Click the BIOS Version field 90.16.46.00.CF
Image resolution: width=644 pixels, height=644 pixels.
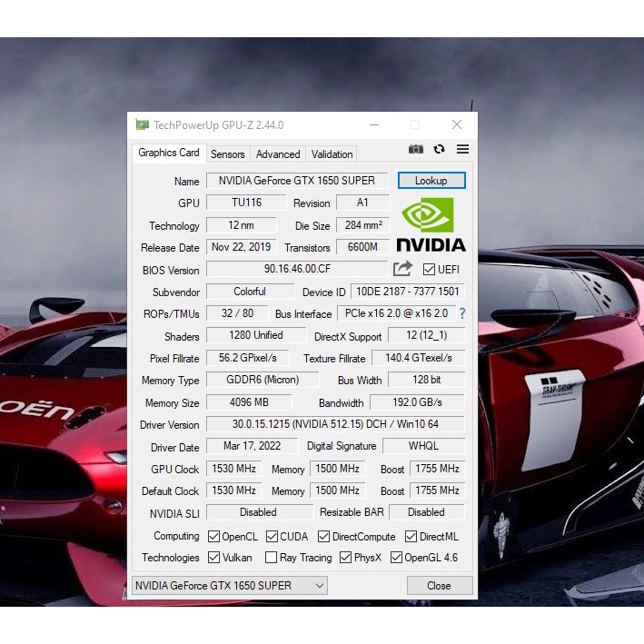pos(297,269)
